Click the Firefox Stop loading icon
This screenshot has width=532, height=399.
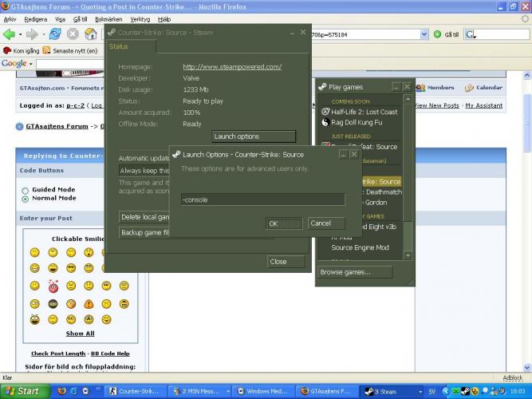tap(73, 34)
